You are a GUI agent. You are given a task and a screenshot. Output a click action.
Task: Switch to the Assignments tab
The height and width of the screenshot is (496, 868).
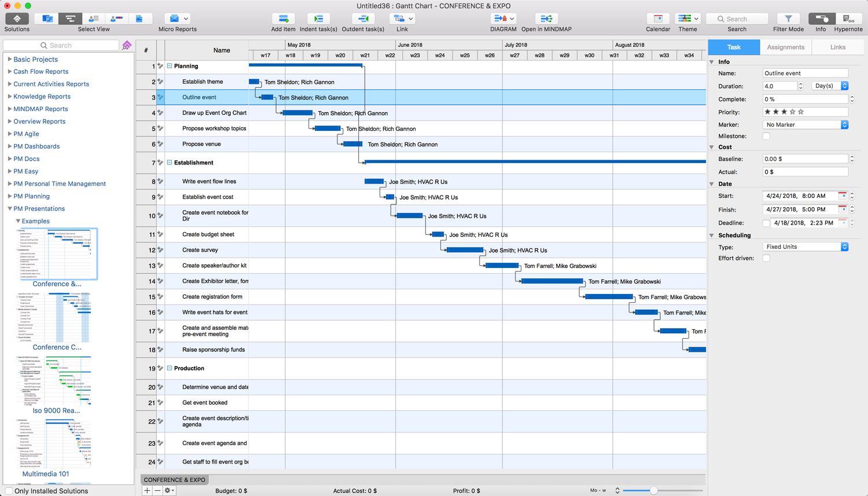click(785, 47)
